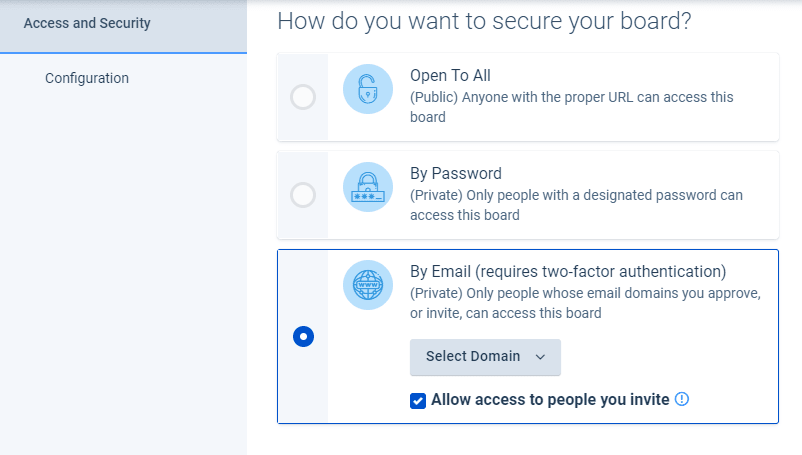Image resolution: width=802 pixels, height=455 pixels.
Task: Click the www globe icon for By Email
Action: tap(368, 285)
